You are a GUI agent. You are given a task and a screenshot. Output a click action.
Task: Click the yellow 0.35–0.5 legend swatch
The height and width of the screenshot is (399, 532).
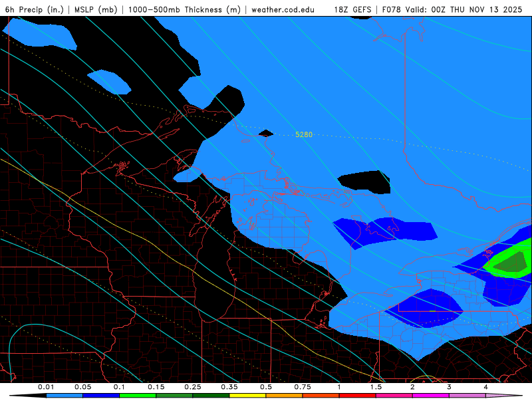(247, 396)
